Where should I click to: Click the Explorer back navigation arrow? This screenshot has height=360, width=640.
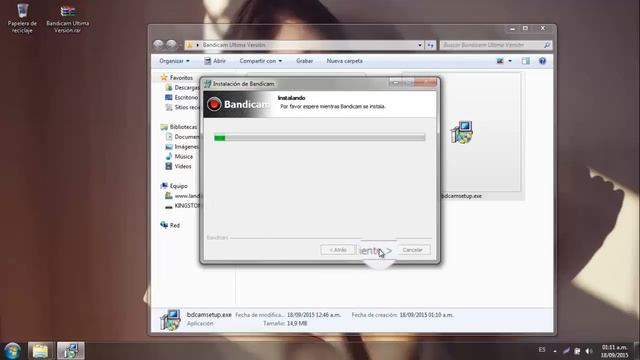pyautogui.click(x=158, y=44)
